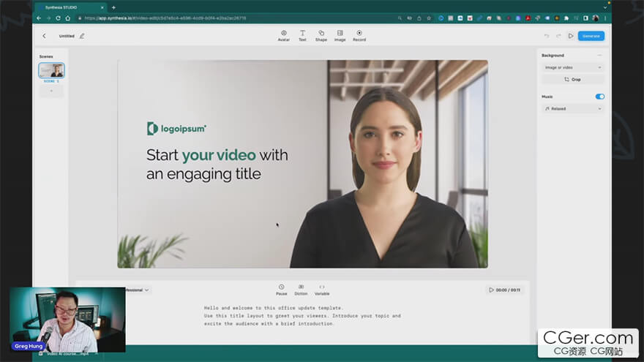This screenshot has width=644, height=362.
Task: Open the Record tool
Action: 359,34
